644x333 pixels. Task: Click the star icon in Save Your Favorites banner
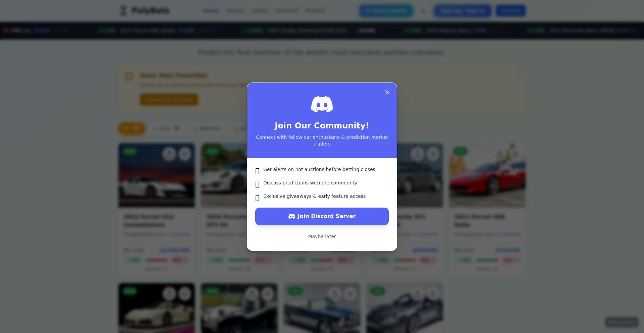tap(129, 76)
